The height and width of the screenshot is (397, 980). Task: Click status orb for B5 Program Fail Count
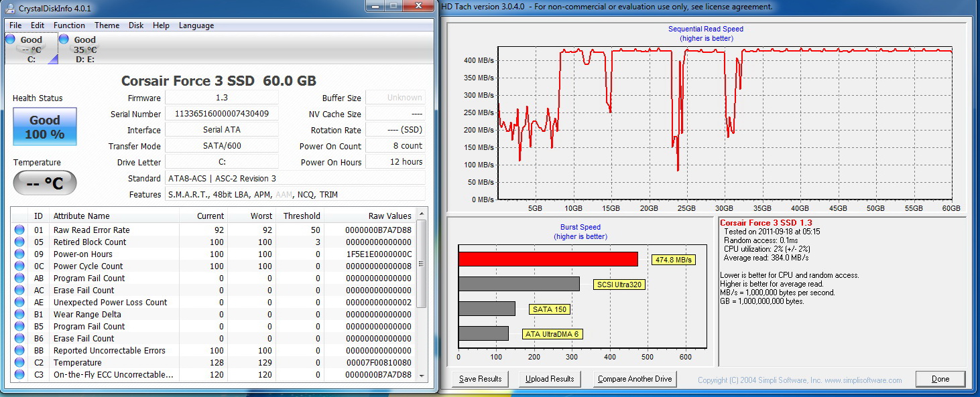pos(19,327)
